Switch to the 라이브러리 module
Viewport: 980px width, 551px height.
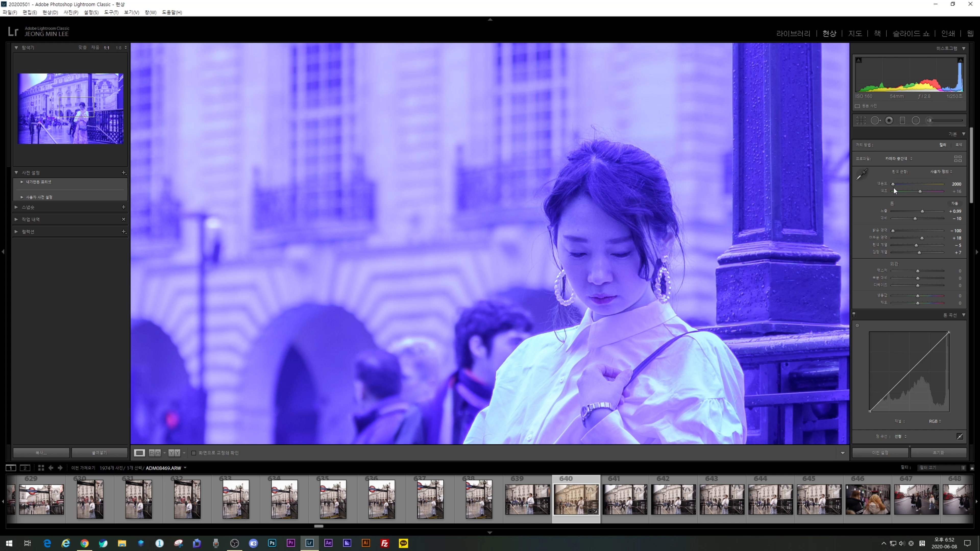coord(793,33)
